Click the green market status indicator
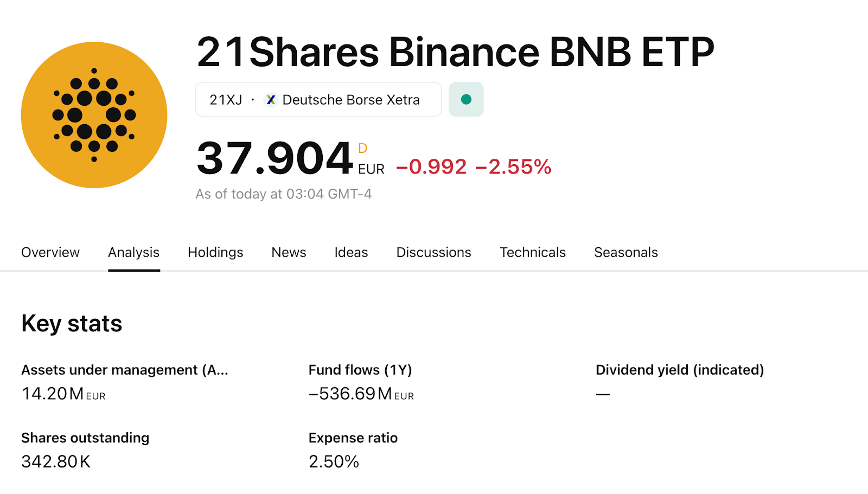868x494 pixels. tap(466, 99)
